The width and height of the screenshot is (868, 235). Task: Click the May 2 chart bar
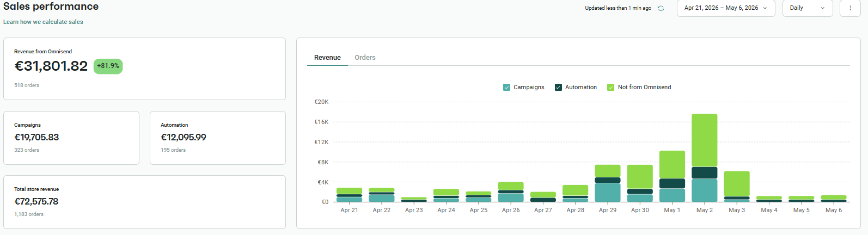point(704,158)
